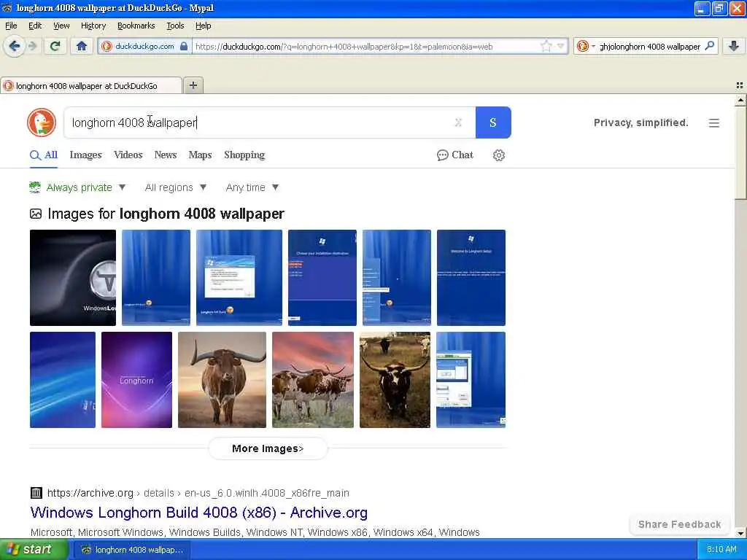This screenshot has width=747, height=560.
Task: Click the magnifier in browser search box
Action: [709, 46]
